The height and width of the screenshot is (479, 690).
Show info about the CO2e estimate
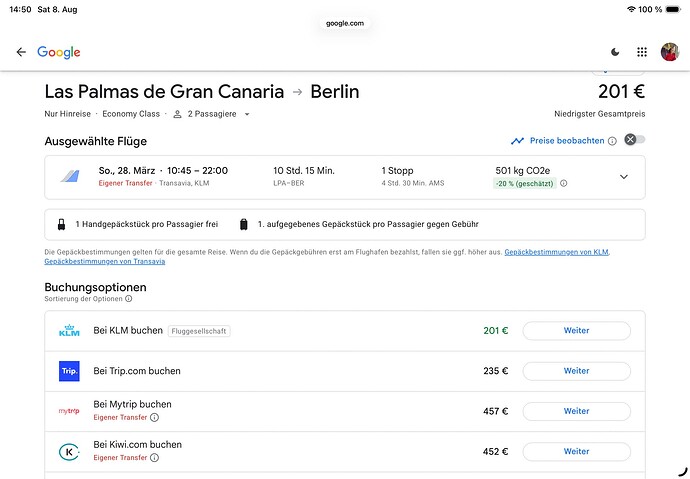[564, 183]
